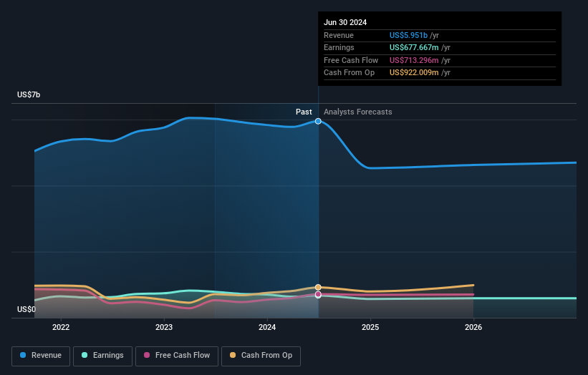
Task: Click the 2023 x-axis label
Action: click(x=164, y=327)
